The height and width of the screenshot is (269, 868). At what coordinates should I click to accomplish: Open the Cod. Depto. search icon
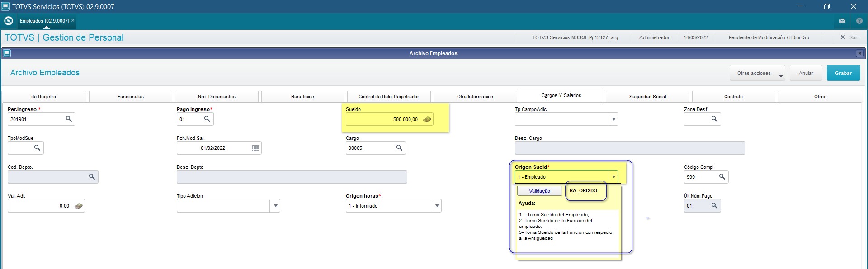click(92, 177)
